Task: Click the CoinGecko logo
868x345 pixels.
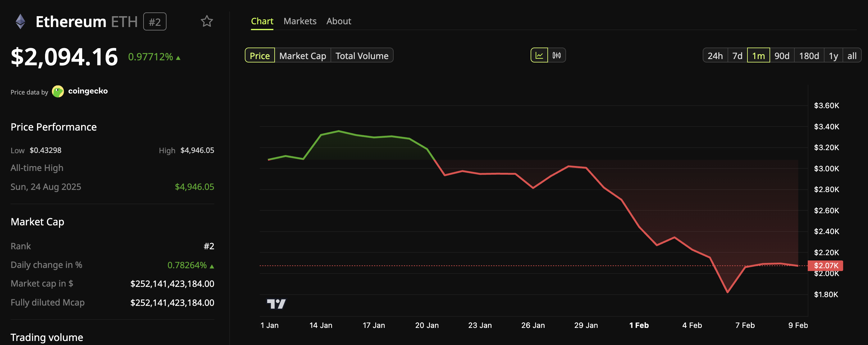Action: [x=58, y=91]
